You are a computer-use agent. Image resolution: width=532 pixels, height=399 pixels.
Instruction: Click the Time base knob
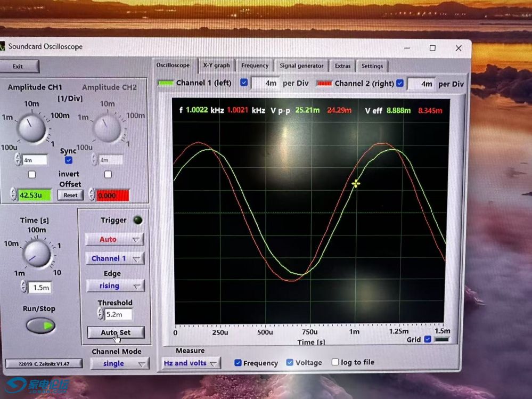[36, 253]
